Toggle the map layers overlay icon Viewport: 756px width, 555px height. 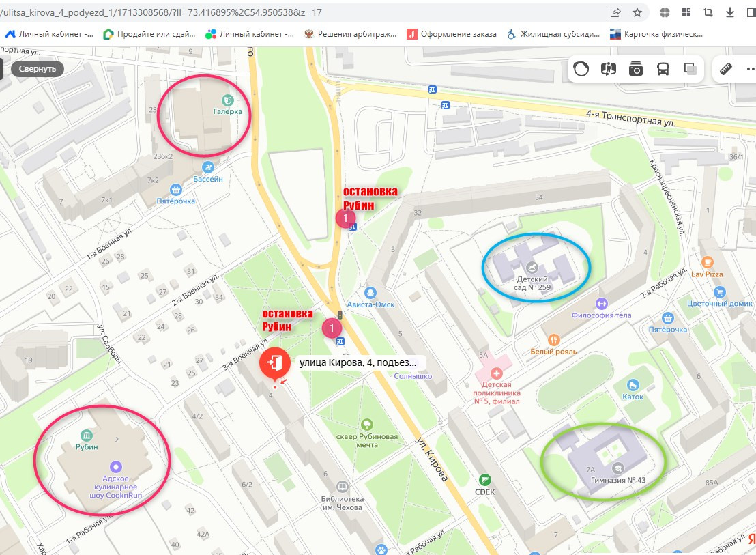coord(690,69)
